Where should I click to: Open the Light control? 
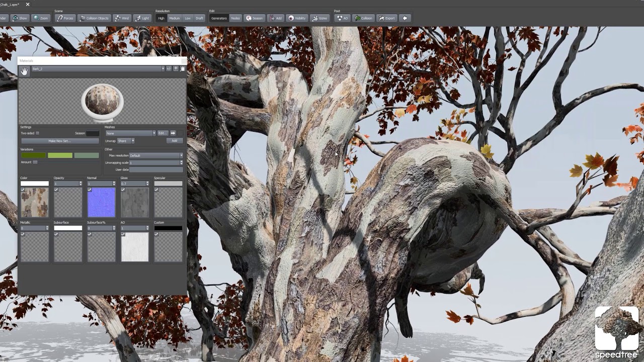point(142,18)
